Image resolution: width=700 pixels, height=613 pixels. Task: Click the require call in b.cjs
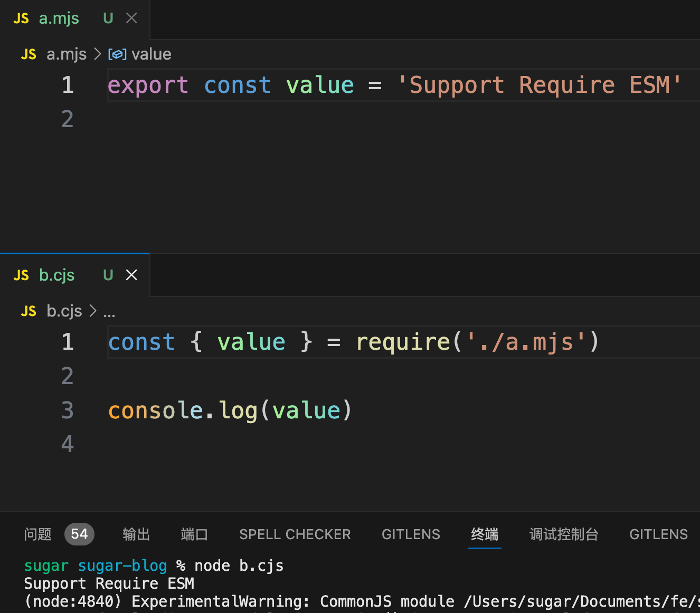pos(403,342)
